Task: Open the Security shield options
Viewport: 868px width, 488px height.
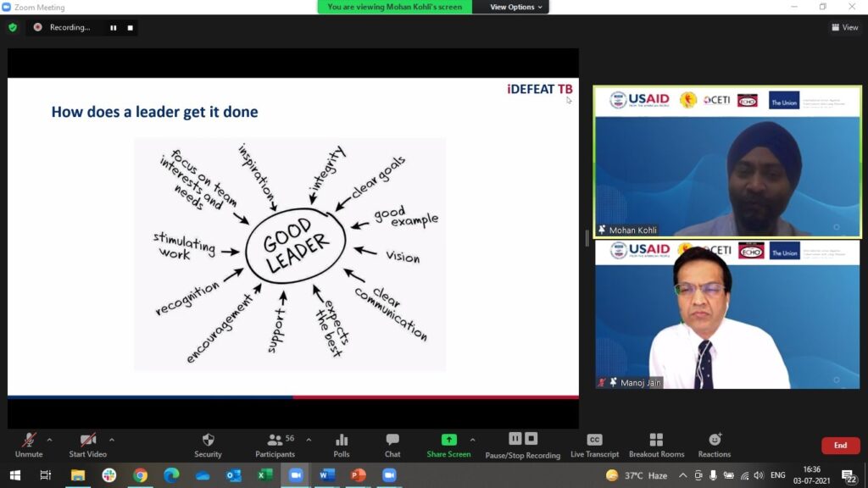Action: (208, 441)
